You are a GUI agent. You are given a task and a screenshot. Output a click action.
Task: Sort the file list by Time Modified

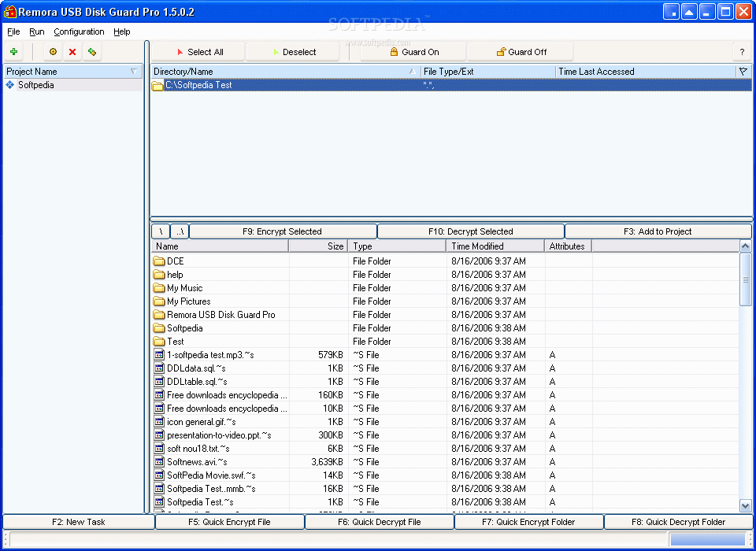(495, 246)
